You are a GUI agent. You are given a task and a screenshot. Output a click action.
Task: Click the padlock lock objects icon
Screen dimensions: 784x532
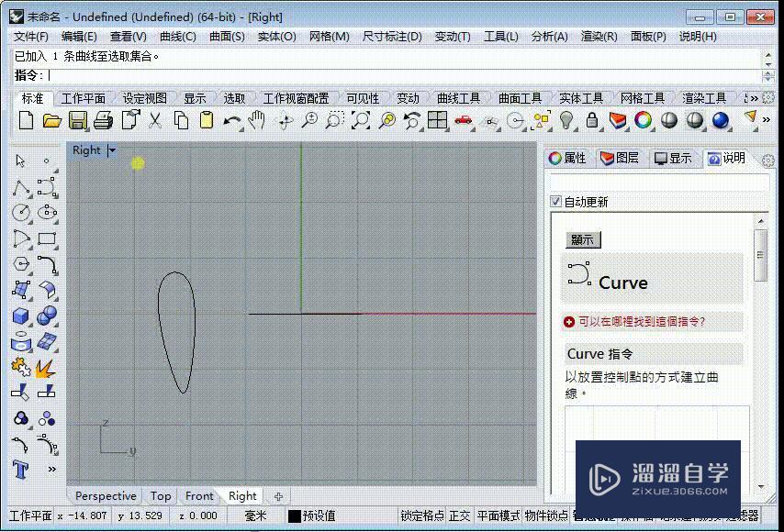point(592,120)
